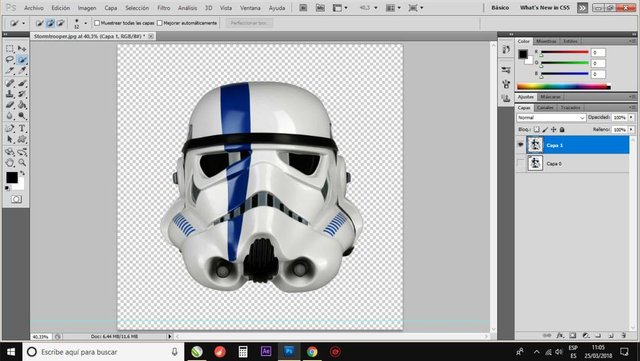Toggle lock transparent pixels in Capas
640x361 pixels.
click(536, 129)
